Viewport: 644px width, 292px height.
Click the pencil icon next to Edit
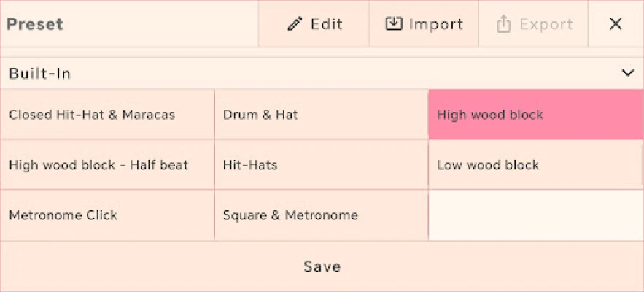pyautogui.click(x=295, y=24)
